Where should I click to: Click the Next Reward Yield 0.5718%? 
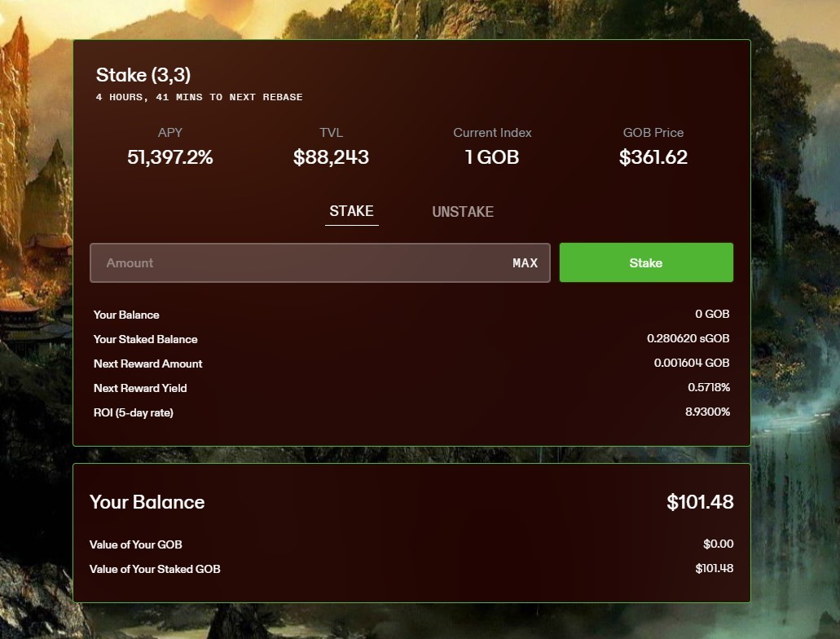click(x=709, y=387)
